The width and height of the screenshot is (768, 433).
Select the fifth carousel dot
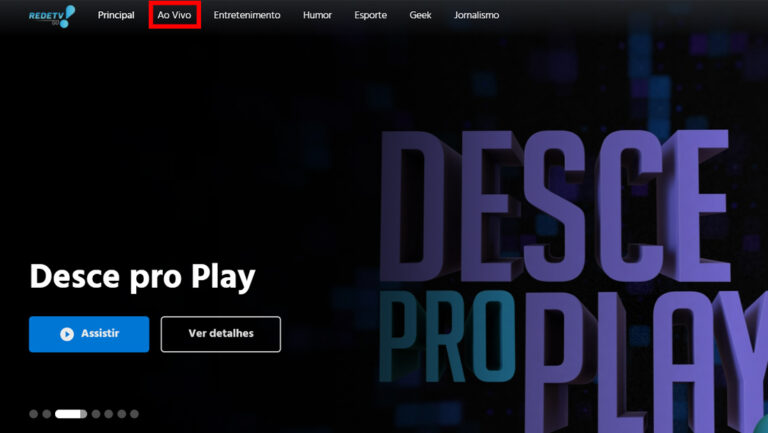click(x=109, y=414)
